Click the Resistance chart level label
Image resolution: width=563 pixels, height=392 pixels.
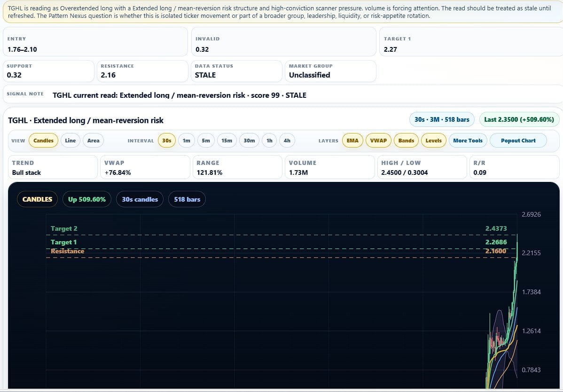(x=68, y=251)
